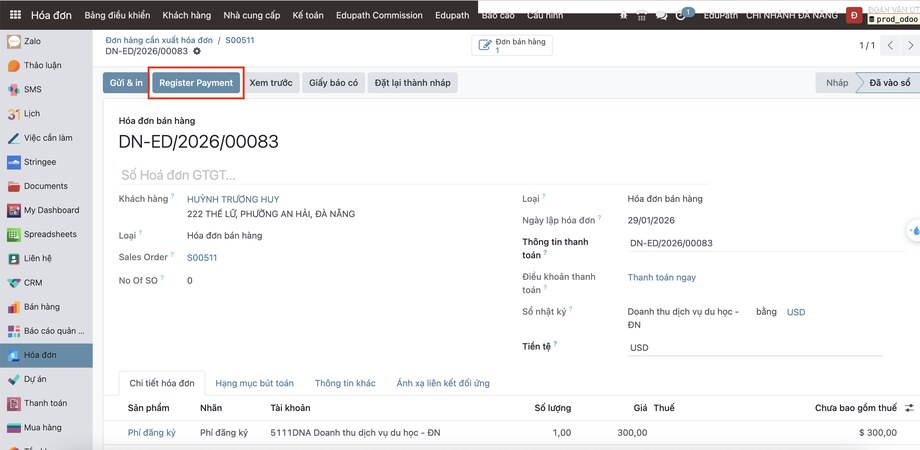
Task: Open the apps grid home menu icon
Action: tap(15, 15)
